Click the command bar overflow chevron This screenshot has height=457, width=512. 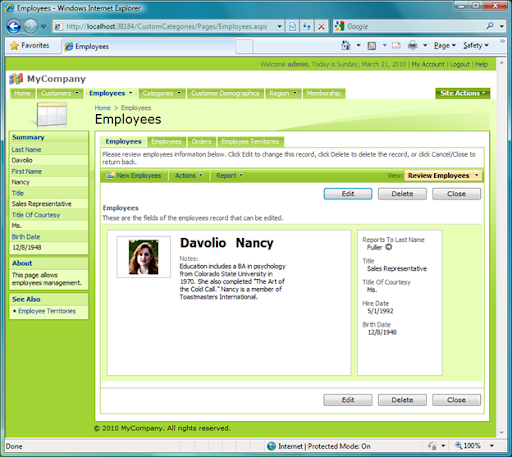(502, 41)
